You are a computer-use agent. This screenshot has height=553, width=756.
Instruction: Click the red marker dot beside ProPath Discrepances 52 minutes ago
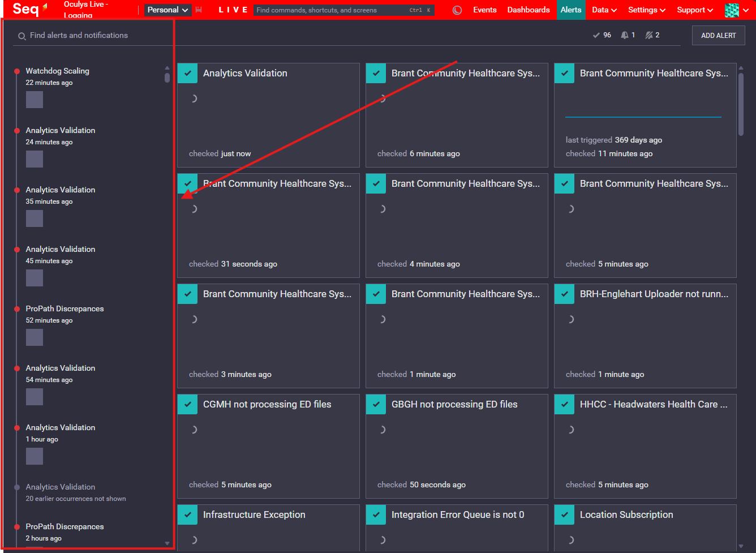[17, 309]
